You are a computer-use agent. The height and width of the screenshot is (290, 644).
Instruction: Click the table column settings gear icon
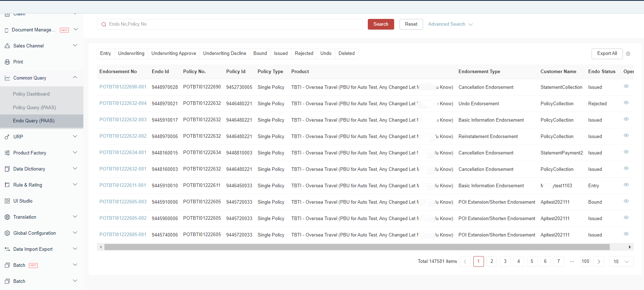click(x=628, y=54)
